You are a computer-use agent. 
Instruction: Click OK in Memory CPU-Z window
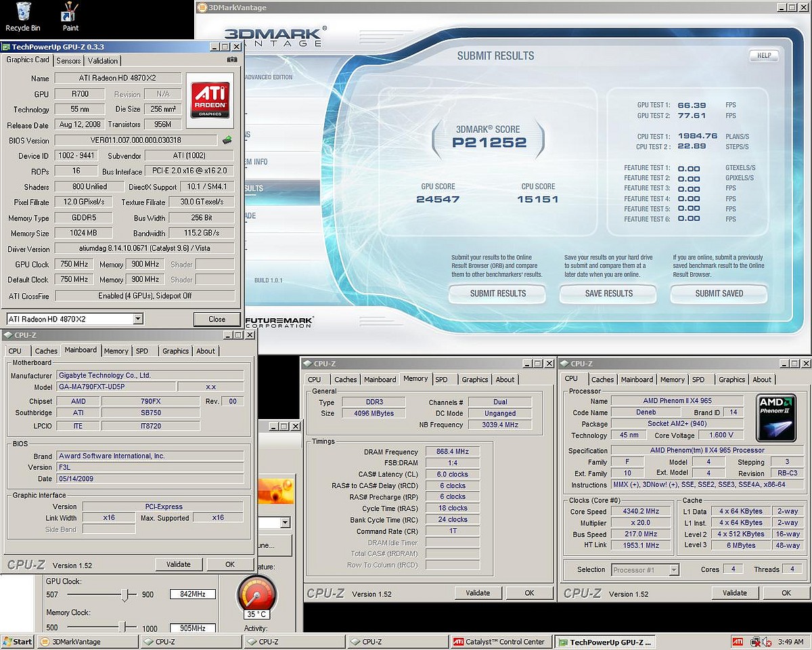pyautogui.click(x=530, y=592)
